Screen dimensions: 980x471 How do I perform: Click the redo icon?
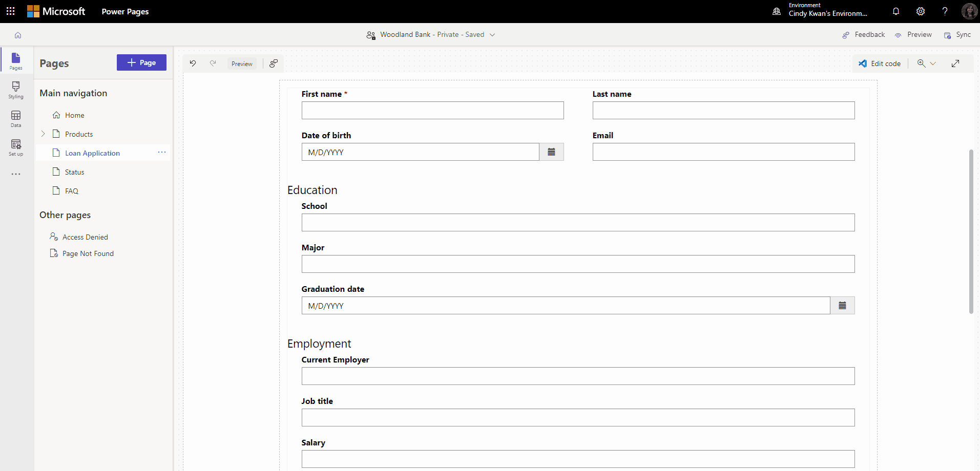pos(213,63)
